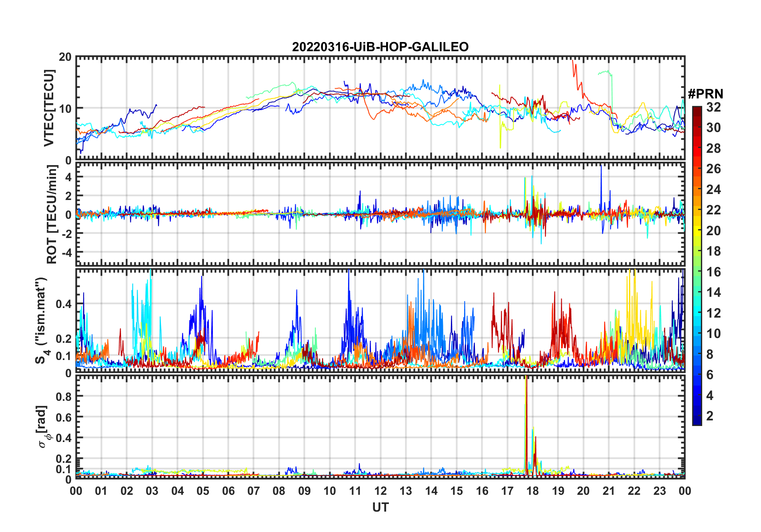Viewport: 761px width, 532px height.
Task: Click the dark red top of the PRN colorbar
Action: click(697, 109)
